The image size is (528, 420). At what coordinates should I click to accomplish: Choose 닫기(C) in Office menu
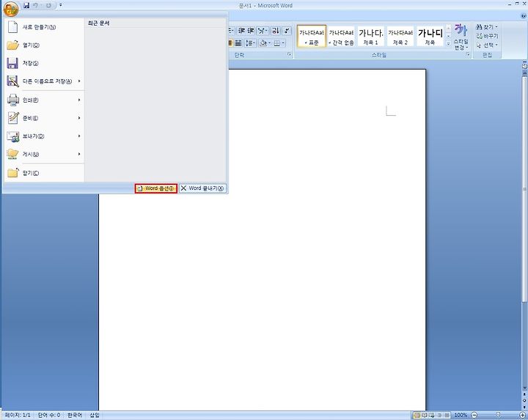(x=44, y=173)
